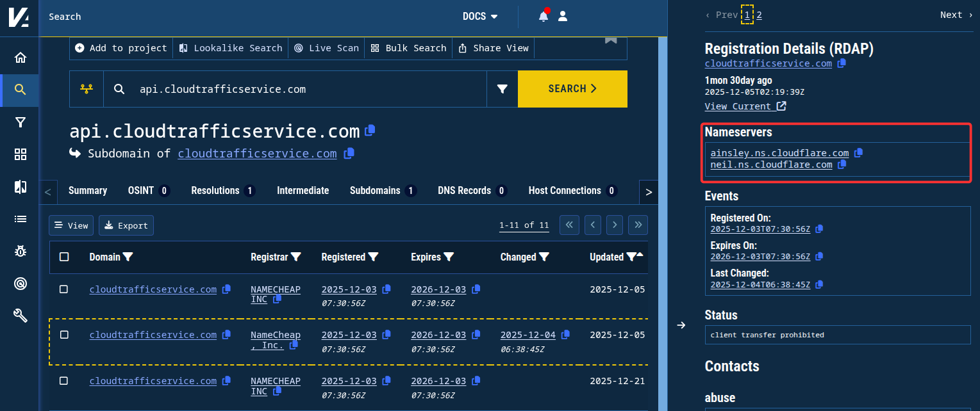Viewport: 980px width, 411px height.
Task: Open the user account icon
Action: pos(563,17)
